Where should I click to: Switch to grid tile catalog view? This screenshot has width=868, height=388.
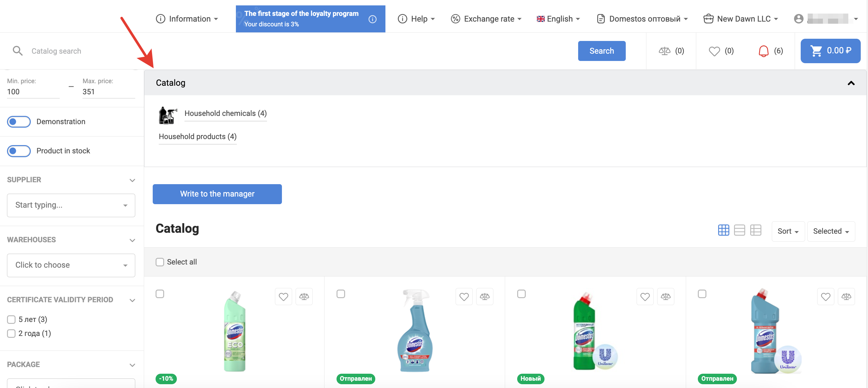coord(724,230)
